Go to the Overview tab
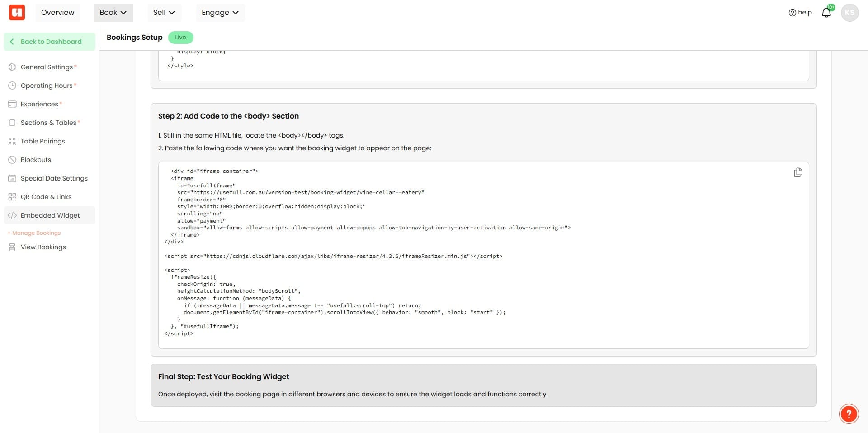 (57, 13)
